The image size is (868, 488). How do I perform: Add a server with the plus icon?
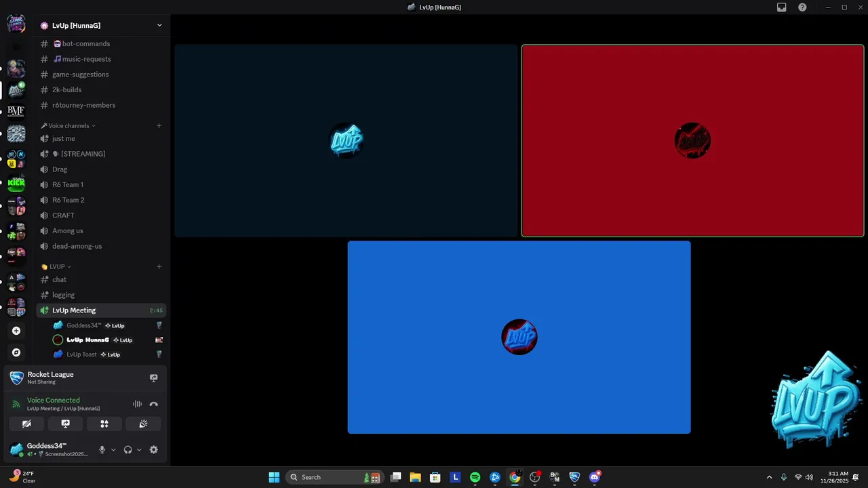point(16,331)
